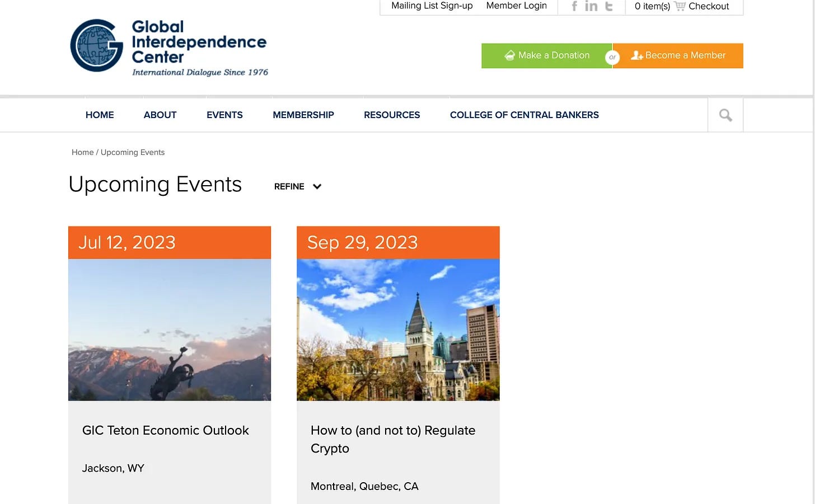The image size is (815, 504).
Task: Go to the HOME menu item
Action: point(100,115)
